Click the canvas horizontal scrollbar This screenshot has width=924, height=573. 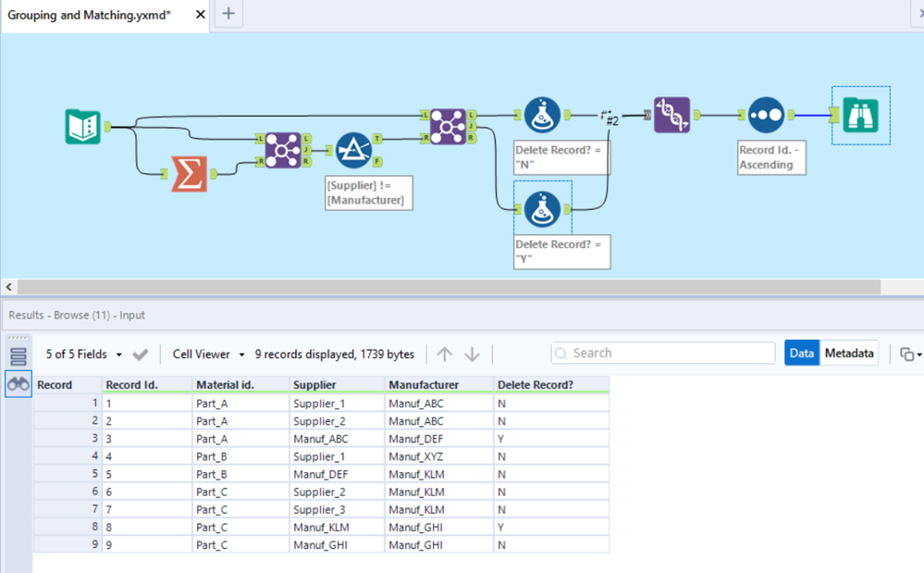click(449, 287)
